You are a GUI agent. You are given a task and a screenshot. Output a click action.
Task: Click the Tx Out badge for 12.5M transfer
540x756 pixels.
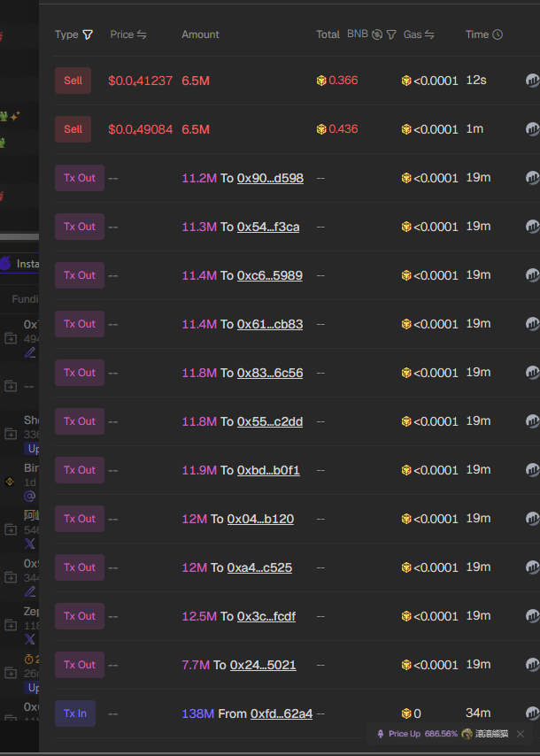click(x=80, y=616)
